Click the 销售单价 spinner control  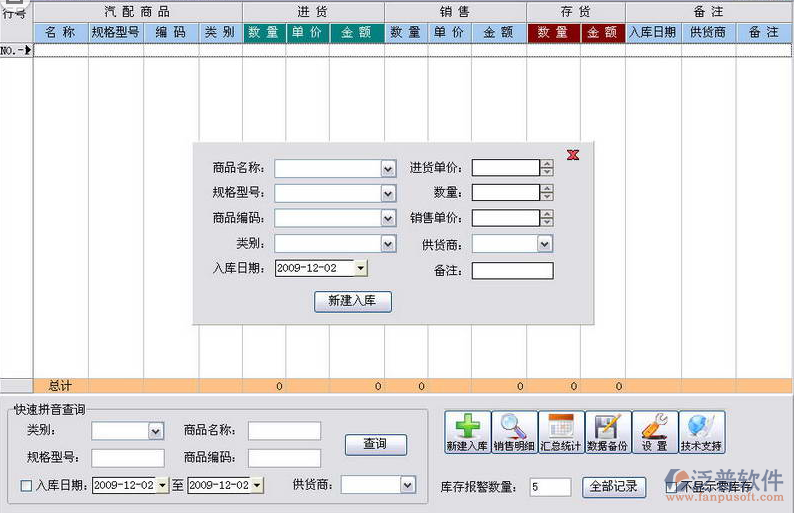[x=546, y=218]
